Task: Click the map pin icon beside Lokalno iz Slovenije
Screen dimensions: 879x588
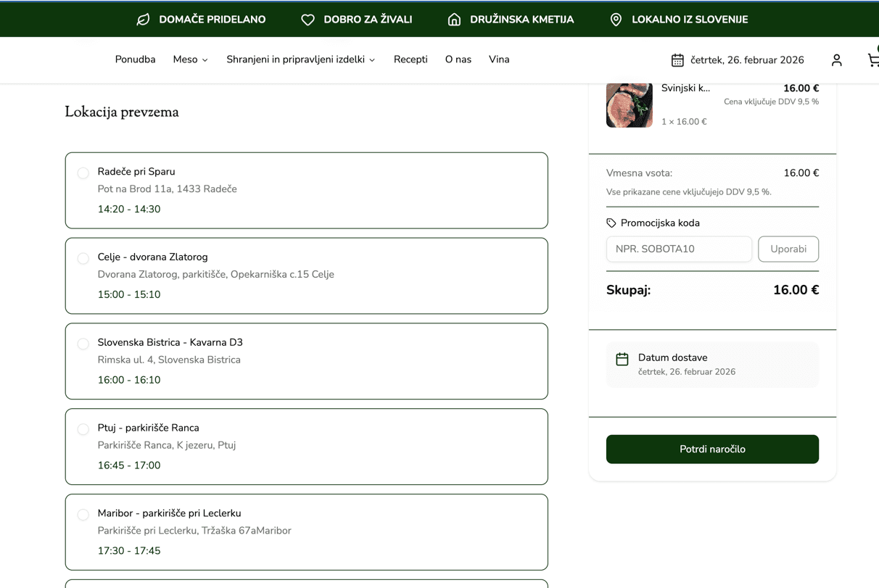Action: click(616, 20)
